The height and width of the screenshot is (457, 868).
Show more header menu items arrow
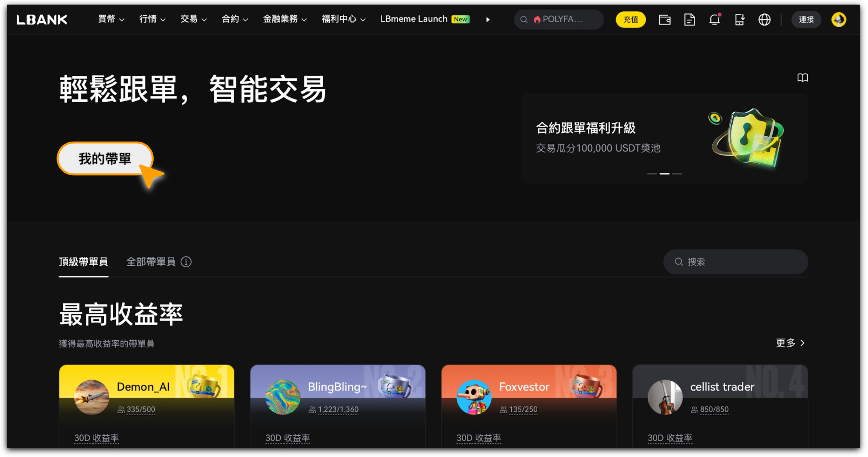pyautogui.click(x=488, y=20)
